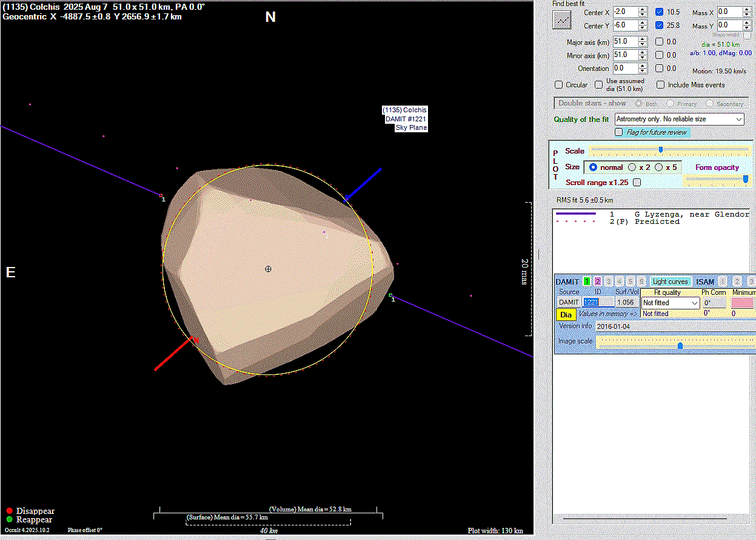Increase Center X with the up spinner arrow

click(x=643, y=9)
